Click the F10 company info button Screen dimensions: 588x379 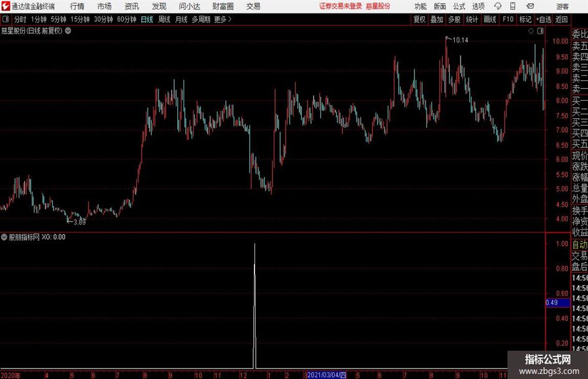[508, 19]
